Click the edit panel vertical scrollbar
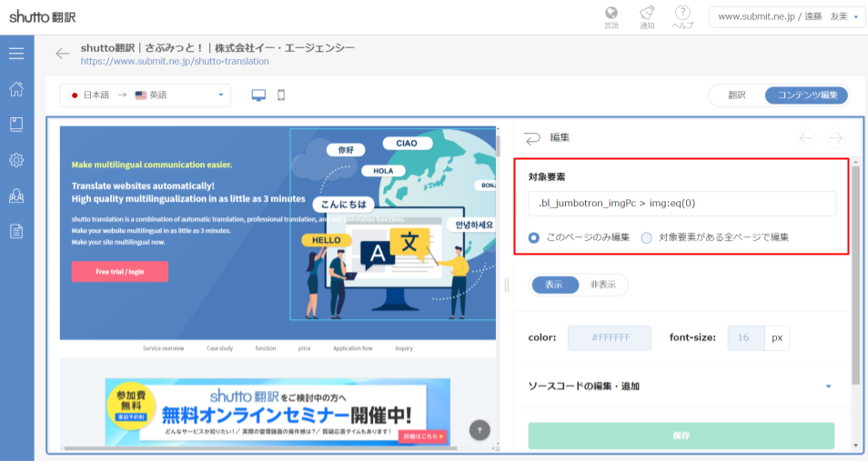The image size is (868, 470). [856, 274]
